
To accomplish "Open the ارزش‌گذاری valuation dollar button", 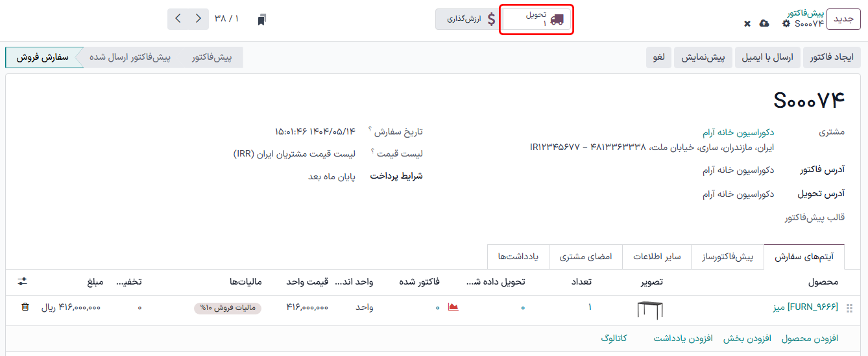I will [465, 19].
